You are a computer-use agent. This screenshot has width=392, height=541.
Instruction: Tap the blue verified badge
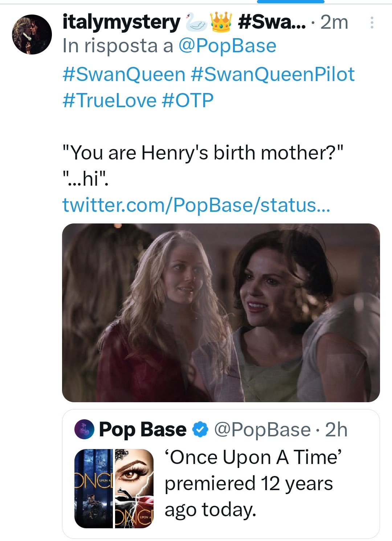200,429
